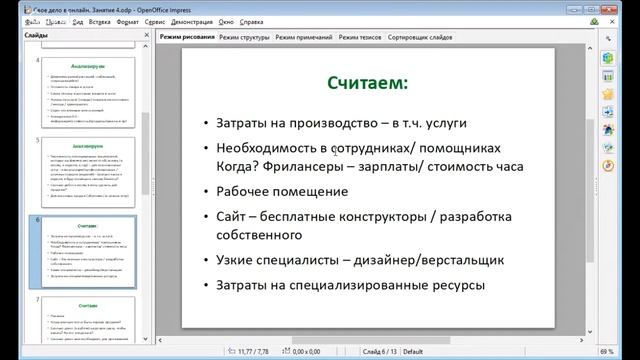
Task: Click bullet Затраты на специализированные ресурсы
Action: [351, 285]
